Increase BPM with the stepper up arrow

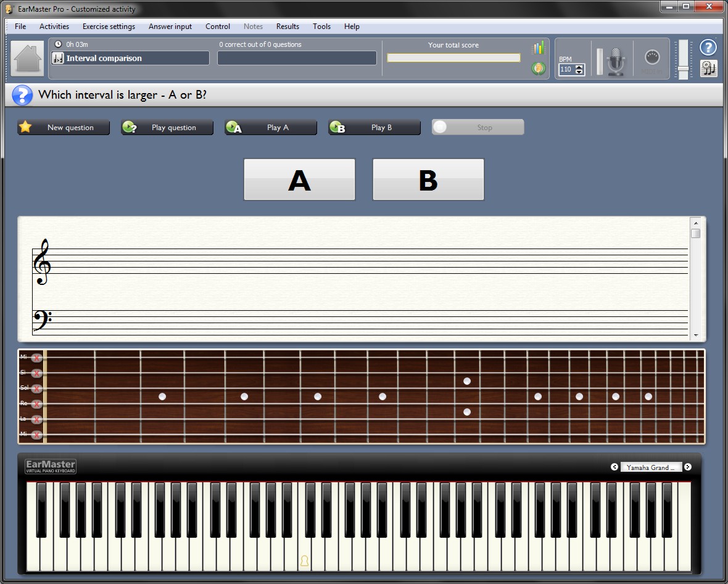(579, 67)
